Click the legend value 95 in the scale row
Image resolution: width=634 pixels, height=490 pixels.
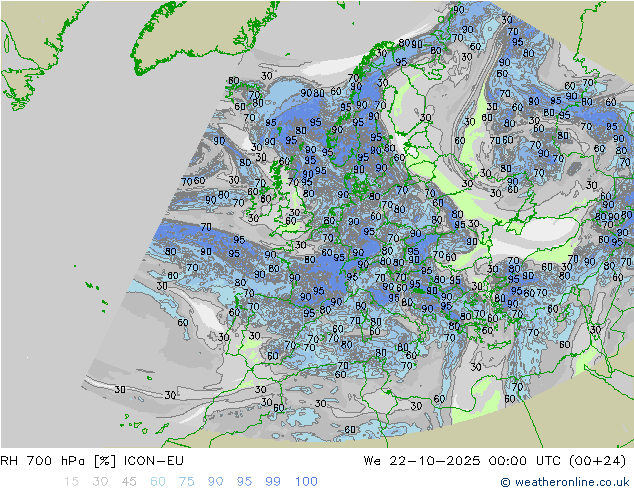pos(244,481)
